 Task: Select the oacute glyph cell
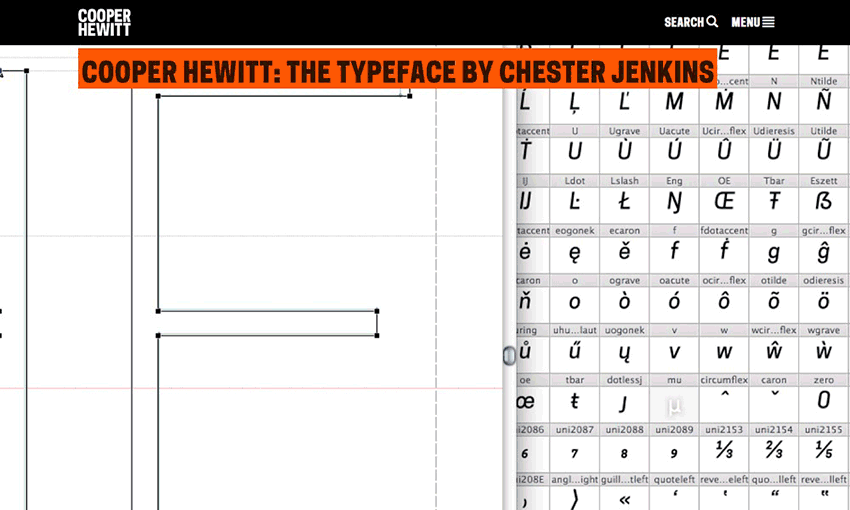click(x=674, y=300)
